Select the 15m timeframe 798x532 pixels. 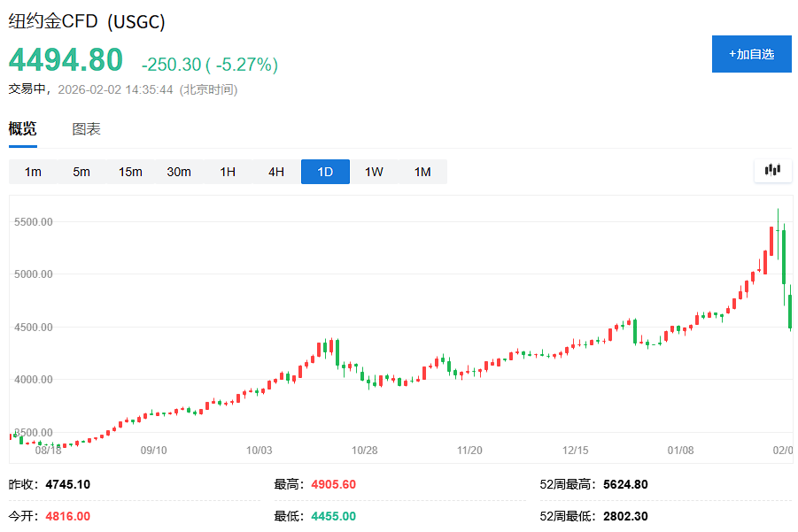point(130,172)
